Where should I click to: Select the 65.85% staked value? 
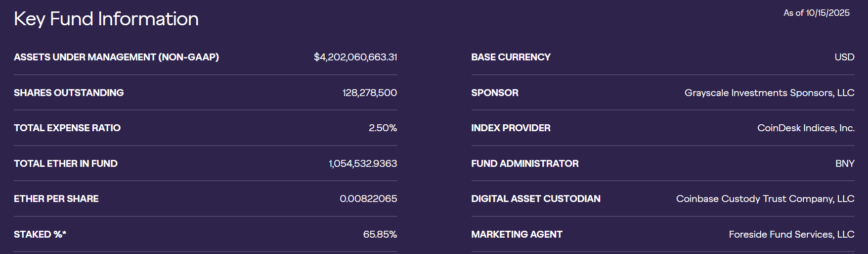click(380, 234)
